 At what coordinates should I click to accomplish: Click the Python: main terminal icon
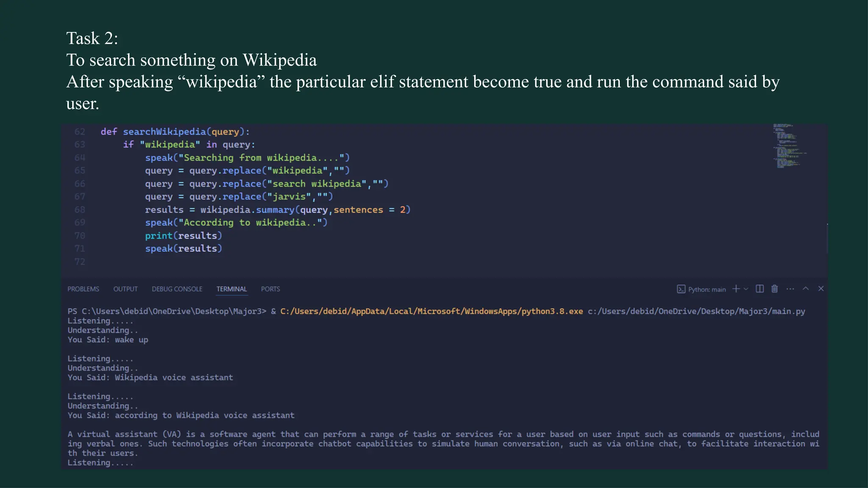[681, 289]
